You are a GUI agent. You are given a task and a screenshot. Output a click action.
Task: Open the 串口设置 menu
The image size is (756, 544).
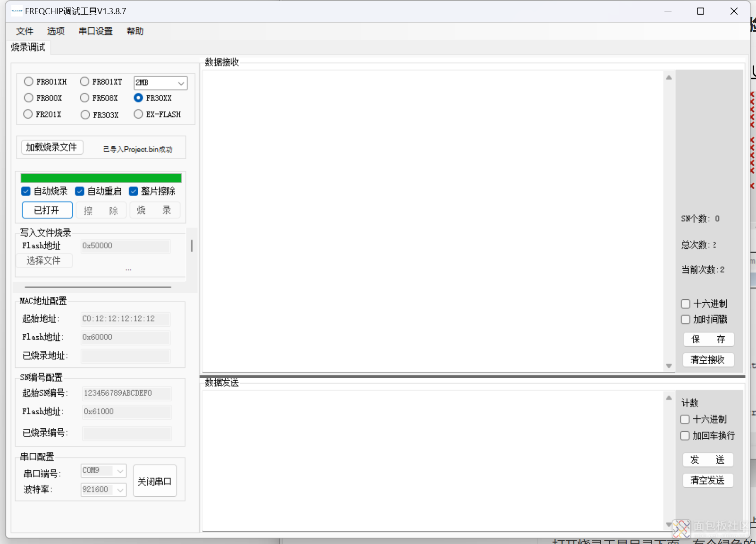point(95,31)
